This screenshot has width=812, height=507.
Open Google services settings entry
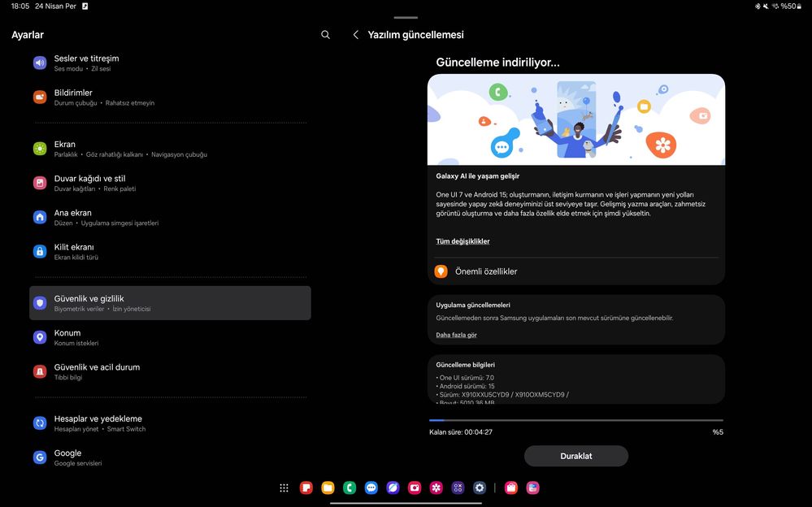[170, 457]
